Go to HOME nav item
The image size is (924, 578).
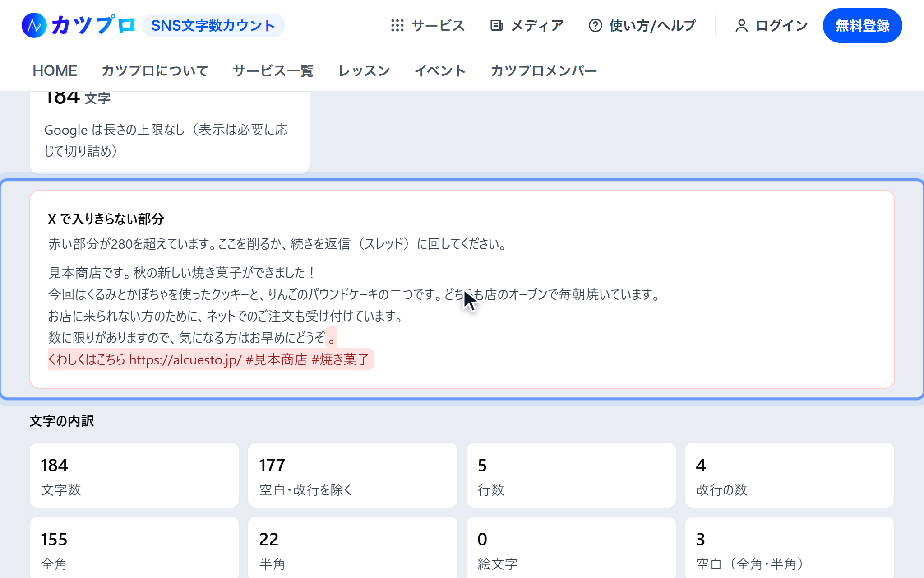point(55,70)
